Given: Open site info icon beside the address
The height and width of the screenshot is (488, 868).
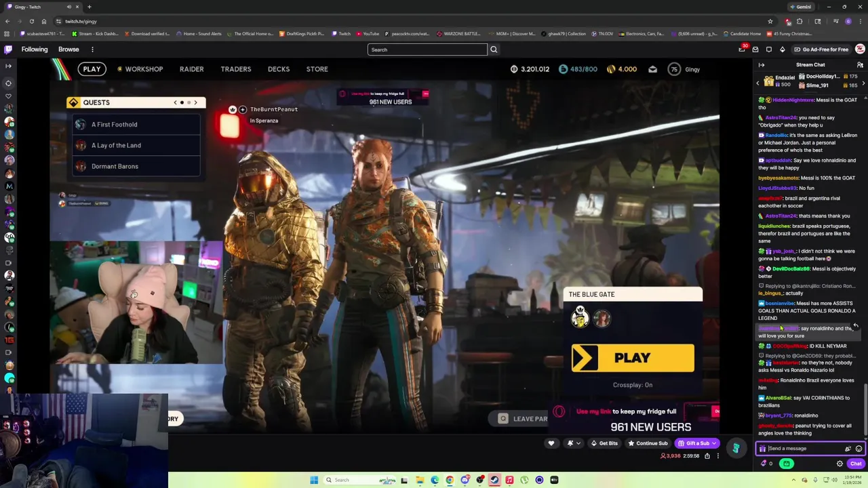Looking at the screenshot, I should 58,21.
